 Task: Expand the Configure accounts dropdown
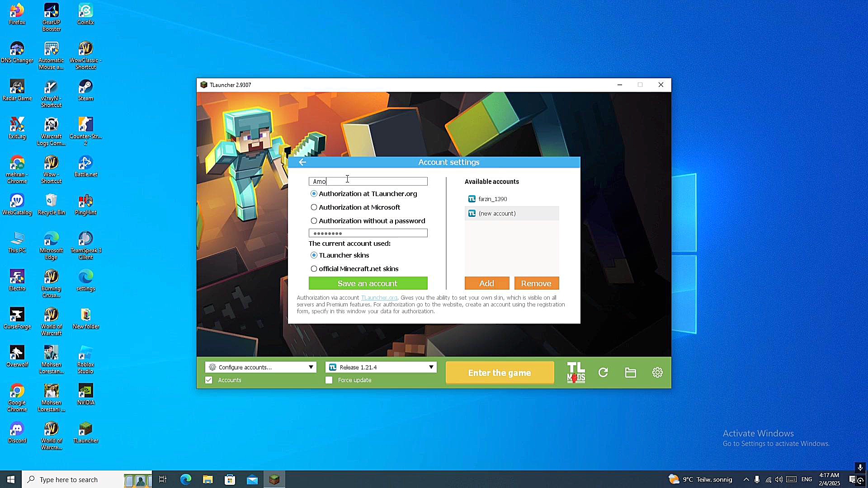261,367
